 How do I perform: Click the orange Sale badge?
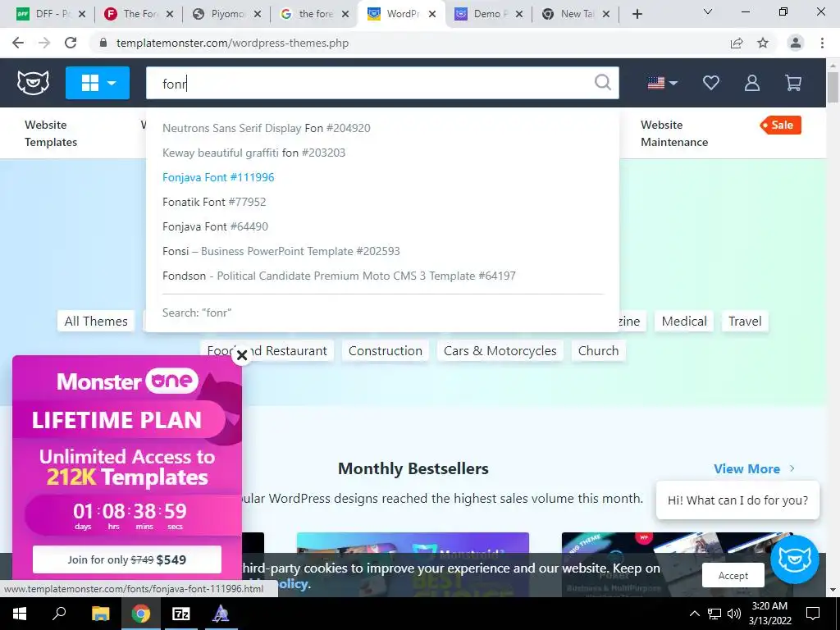coord(781,125)
